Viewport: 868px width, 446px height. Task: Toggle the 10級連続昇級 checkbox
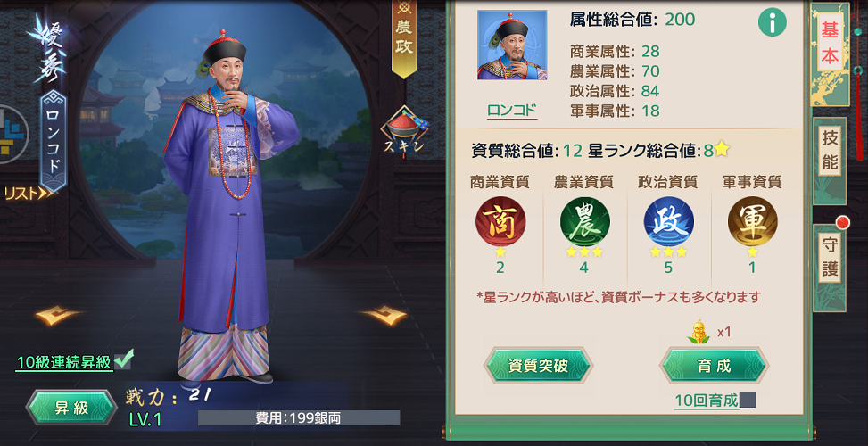coord(123,360)
